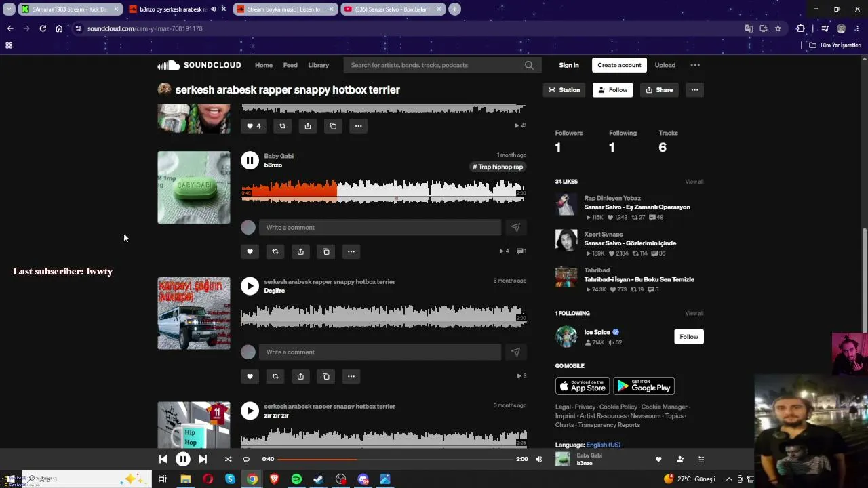The image size is (868, 488).
Task: Copy link of the b3nzo track
Action: (x=325, y=251)
